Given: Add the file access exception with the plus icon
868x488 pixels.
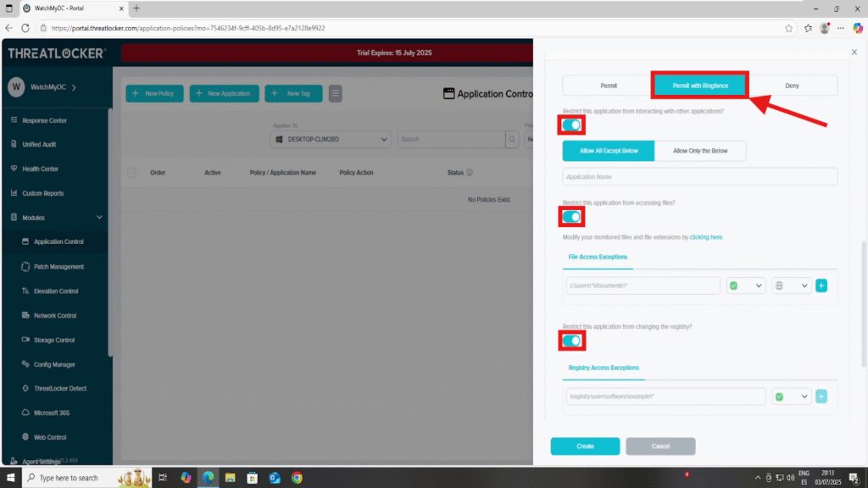Looking at the screenshot, I should (821, 286).
